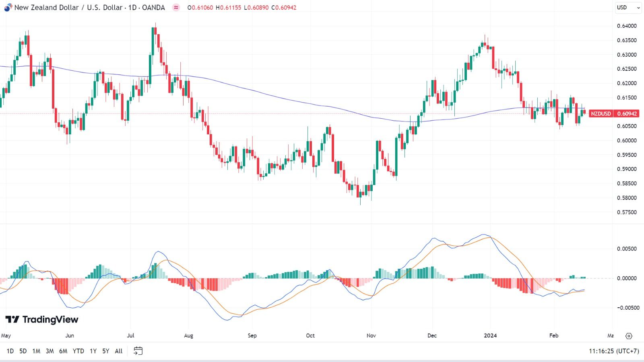The image size is (644, 362).
Task: Select the 5D time range
Action: [23, 351]
